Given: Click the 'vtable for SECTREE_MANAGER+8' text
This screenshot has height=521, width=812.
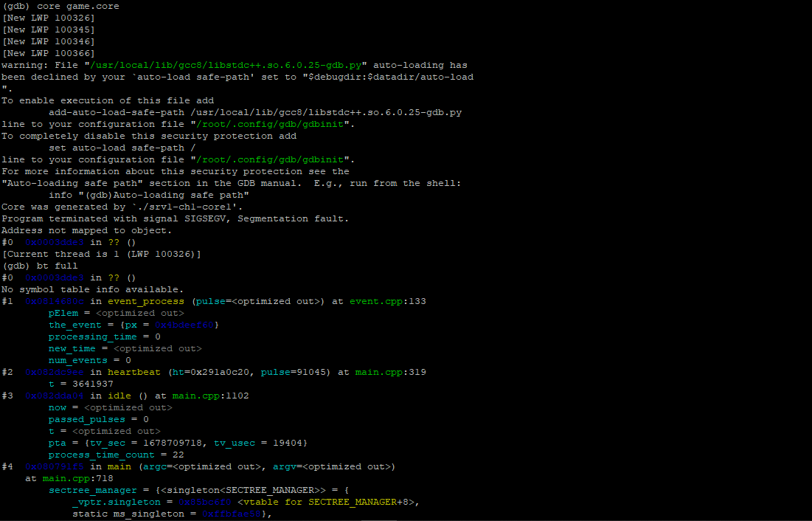Looking at the screenshot, I should pos(326,503).
